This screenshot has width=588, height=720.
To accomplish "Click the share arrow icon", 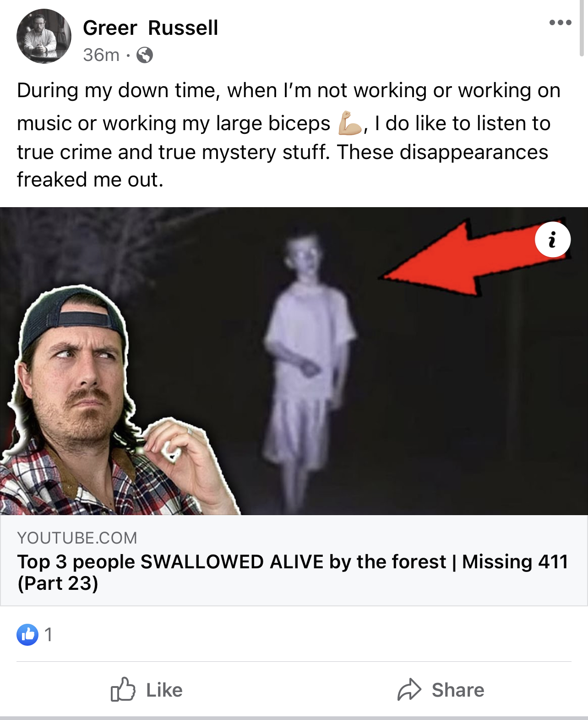I will pyautogui.click(x=409, y=689).
